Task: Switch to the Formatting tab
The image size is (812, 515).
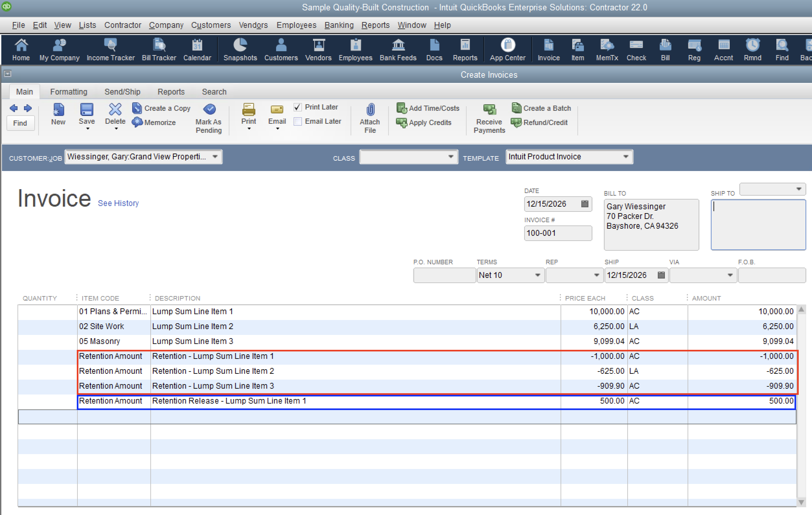Action: pyautogui.click(x=69, y=92)
